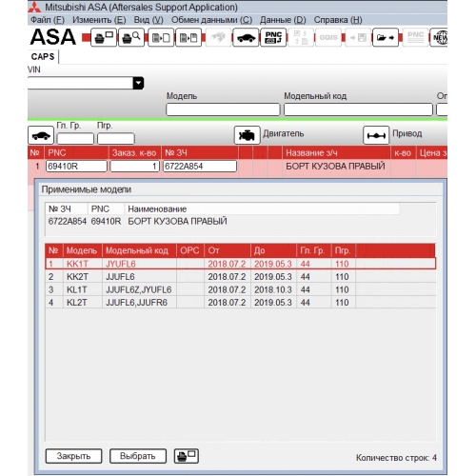The image size is (476, 476).
Task: Select the KK1T model row
Action: (x=241, y=264)
